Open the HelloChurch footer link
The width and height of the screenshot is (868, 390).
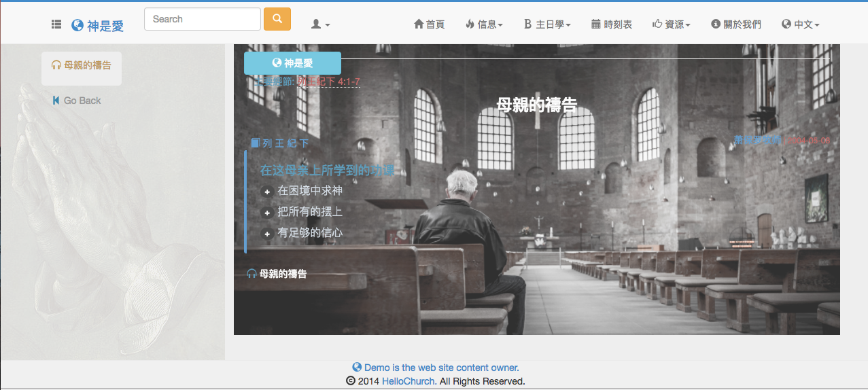click(408, 381)
